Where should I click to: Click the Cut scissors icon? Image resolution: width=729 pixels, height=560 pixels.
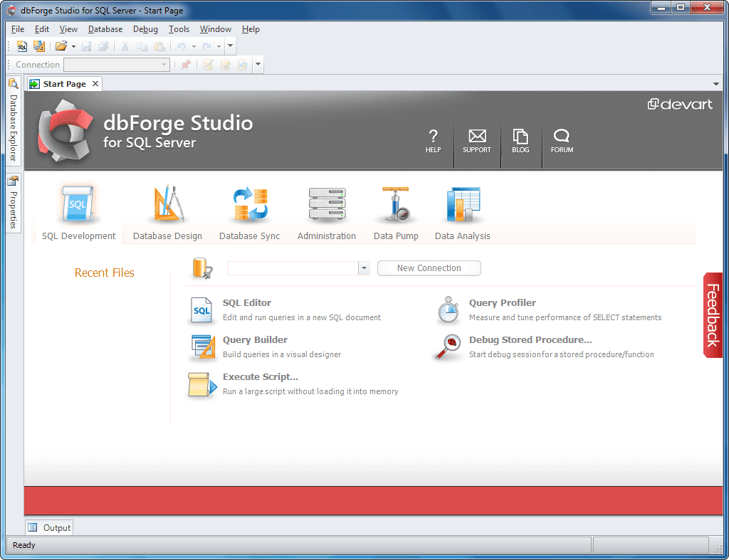125,46
